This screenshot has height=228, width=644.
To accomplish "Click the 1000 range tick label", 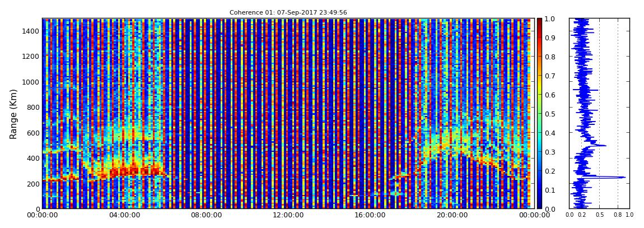I will click(x=32, y=82).
